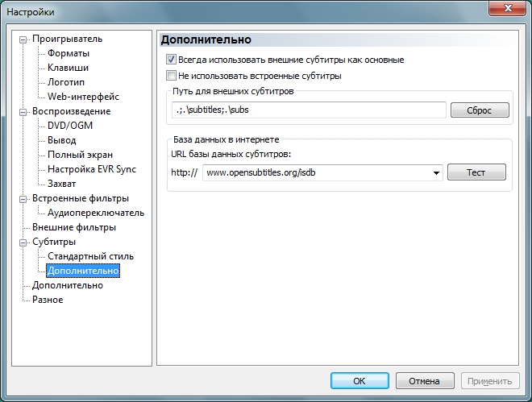Image resolution: width=532 pixels, height=402 pixels.
Task: Collapse the Встроенные фильтры tree node
Action: 23,198
